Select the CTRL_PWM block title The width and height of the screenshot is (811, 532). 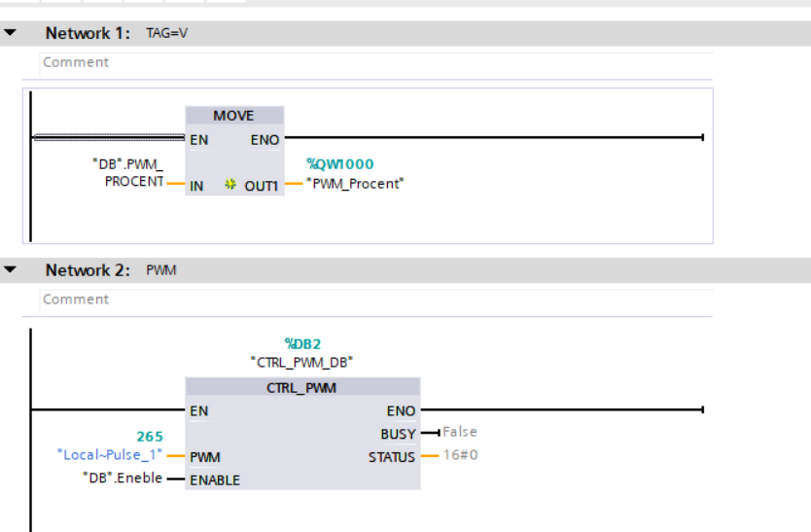tap(301, 388)
